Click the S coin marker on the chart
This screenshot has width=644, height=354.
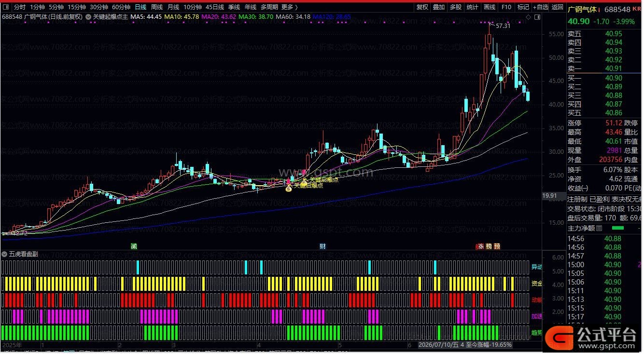(288, 189)
